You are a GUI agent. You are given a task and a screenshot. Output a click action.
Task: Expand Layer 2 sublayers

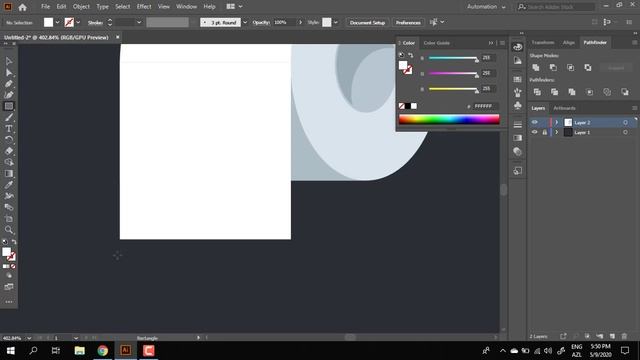click(556, 122)
